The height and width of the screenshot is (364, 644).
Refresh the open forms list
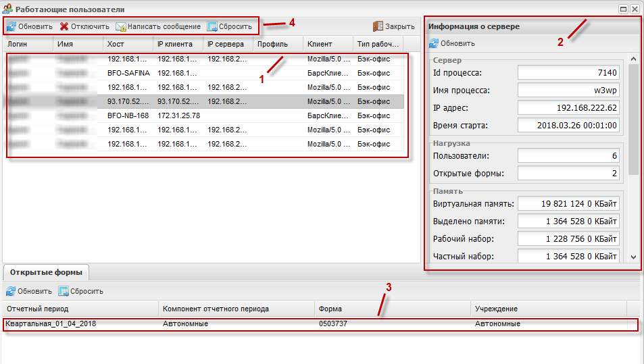11,291
